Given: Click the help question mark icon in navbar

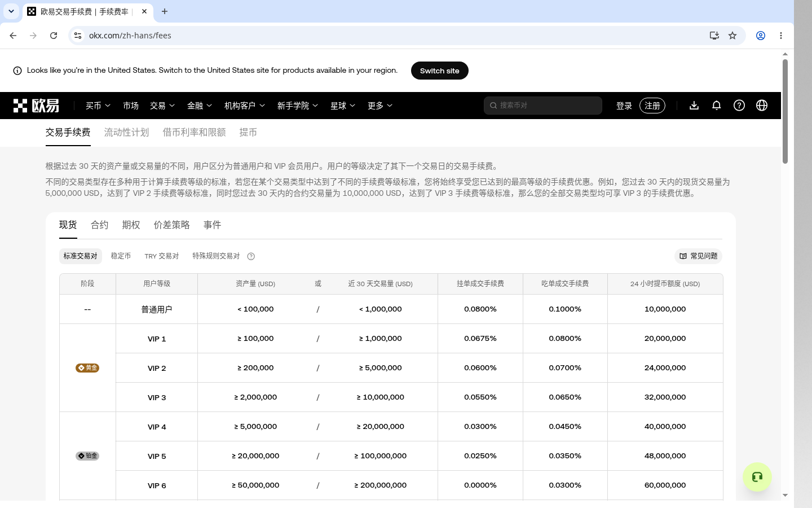Looking at the screenshot, I should [739, 106].
